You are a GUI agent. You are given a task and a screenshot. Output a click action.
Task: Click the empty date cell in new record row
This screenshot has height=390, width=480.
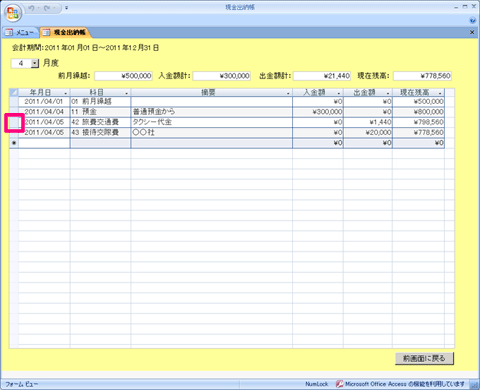click(44, 143)
